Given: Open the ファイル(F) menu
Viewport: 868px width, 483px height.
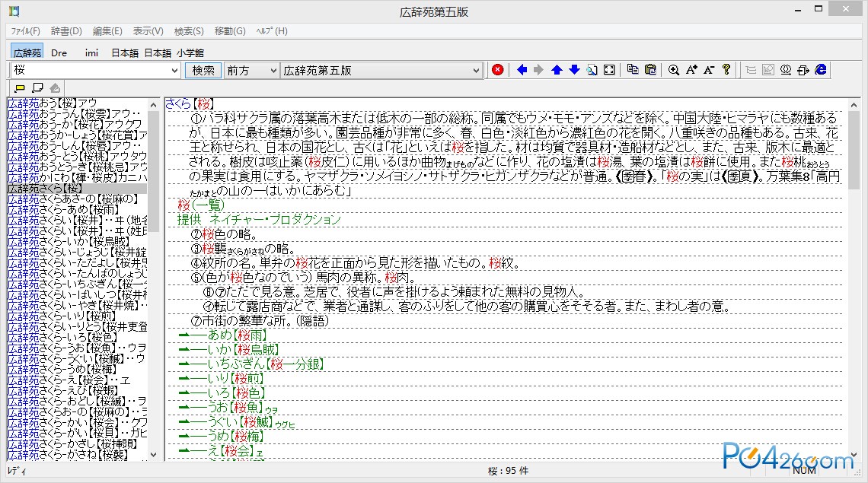Looking at the screenshot, I should (25, 31).
